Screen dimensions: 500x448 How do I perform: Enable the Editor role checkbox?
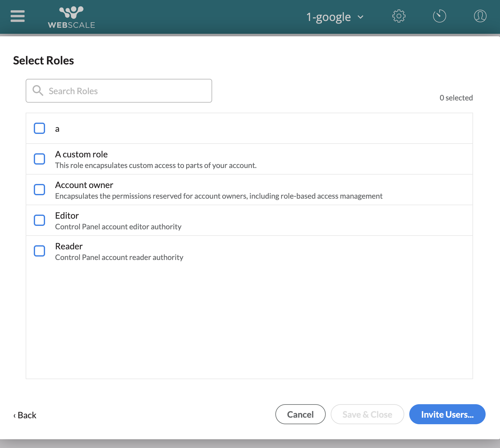[x=39, y=220]
